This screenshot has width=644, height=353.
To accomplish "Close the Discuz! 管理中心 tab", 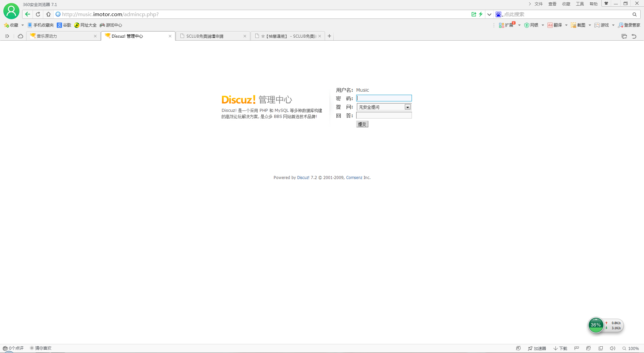I will tap(170, 36).
